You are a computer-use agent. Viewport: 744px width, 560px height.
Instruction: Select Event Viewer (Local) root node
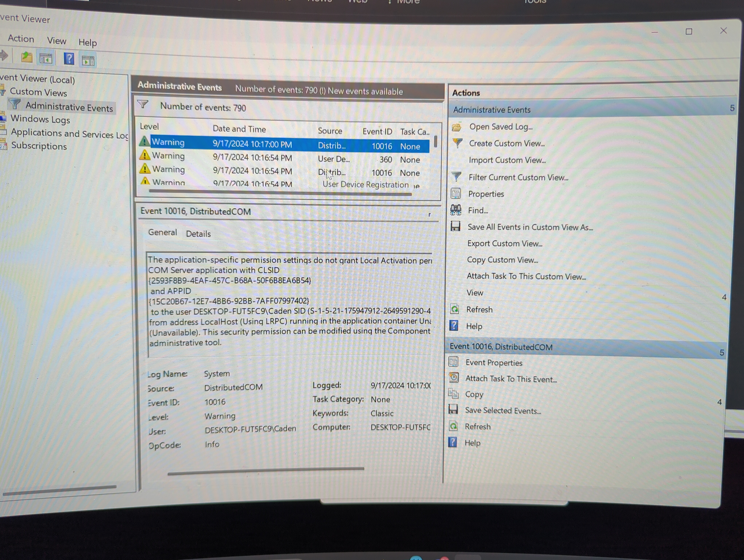[x=37, y=79]
